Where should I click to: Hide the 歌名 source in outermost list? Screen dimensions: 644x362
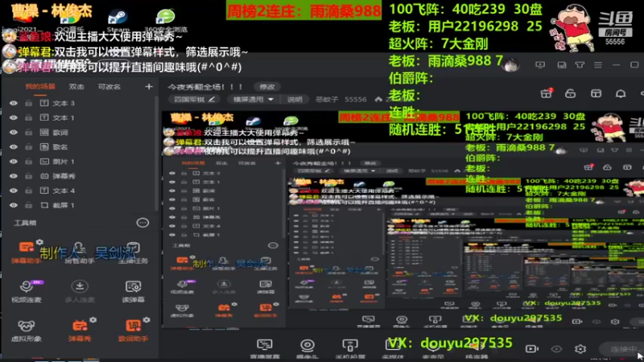click(x=14, y=147)
